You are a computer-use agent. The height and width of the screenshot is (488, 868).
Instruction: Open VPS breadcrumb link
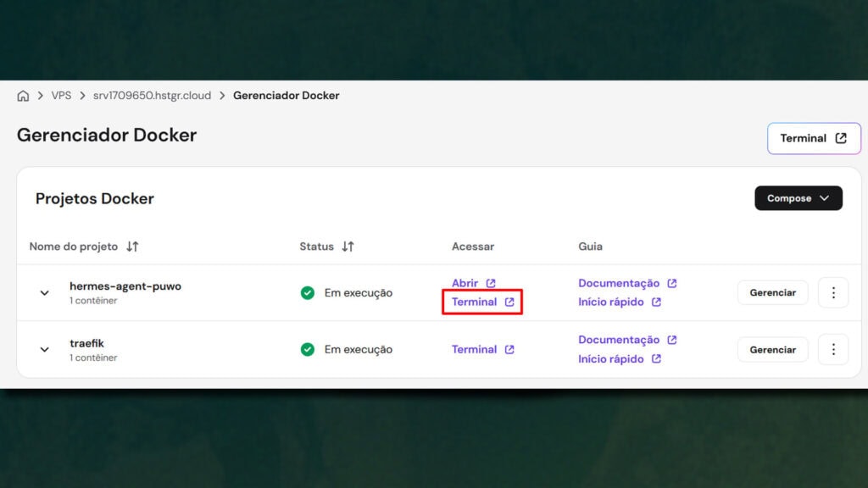[x=61, y=96]
